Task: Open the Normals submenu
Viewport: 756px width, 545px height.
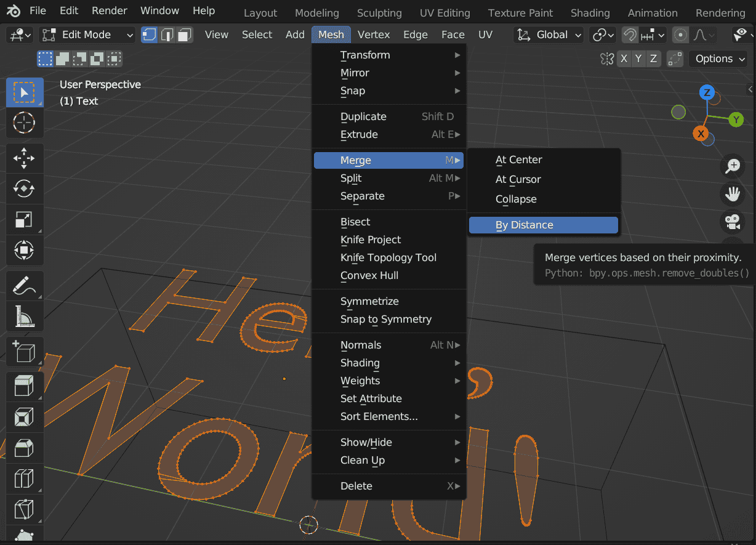Action: tap(389, 345)
